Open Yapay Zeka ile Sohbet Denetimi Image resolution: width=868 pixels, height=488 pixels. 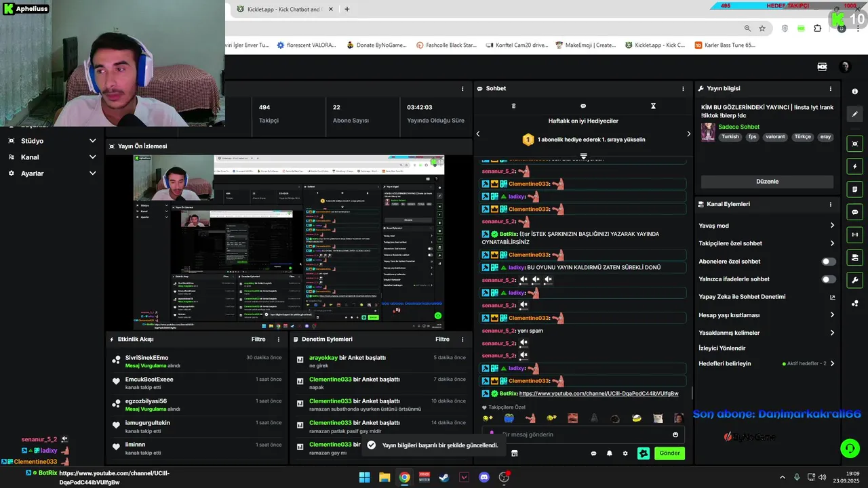767,297
